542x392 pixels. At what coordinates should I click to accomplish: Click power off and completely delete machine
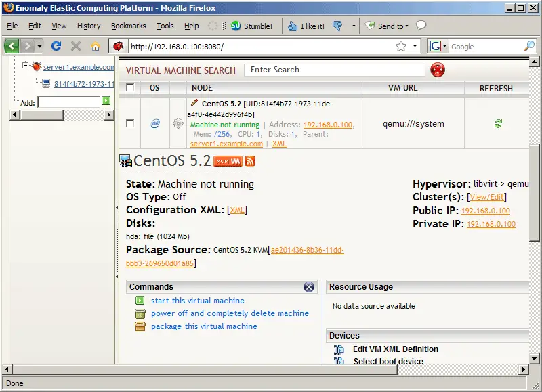coord(230,313)
